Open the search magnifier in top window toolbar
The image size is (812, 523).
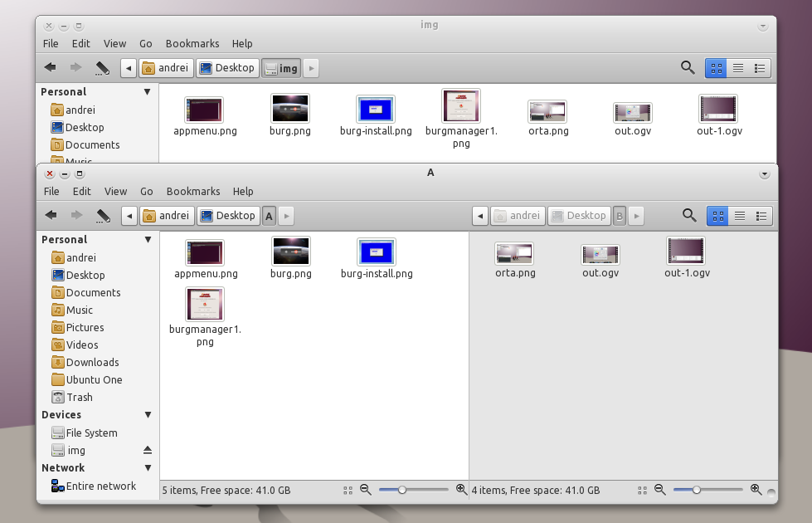(687, 68)
